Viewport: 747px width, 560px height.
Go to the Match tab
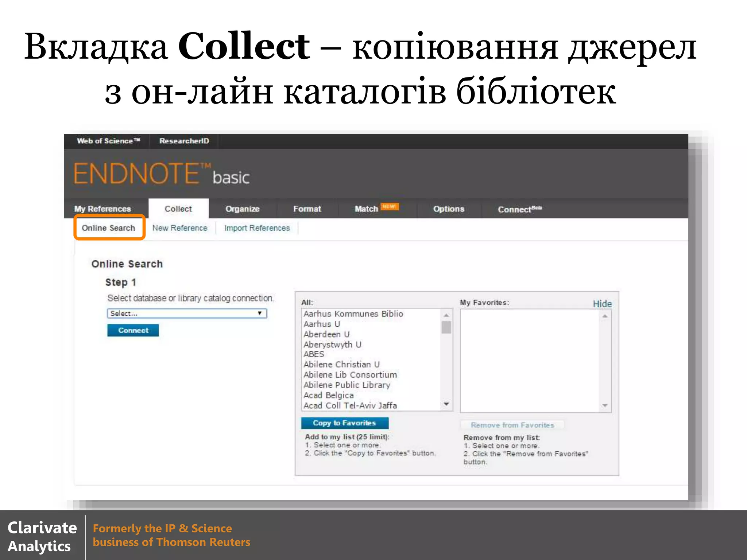366,209
